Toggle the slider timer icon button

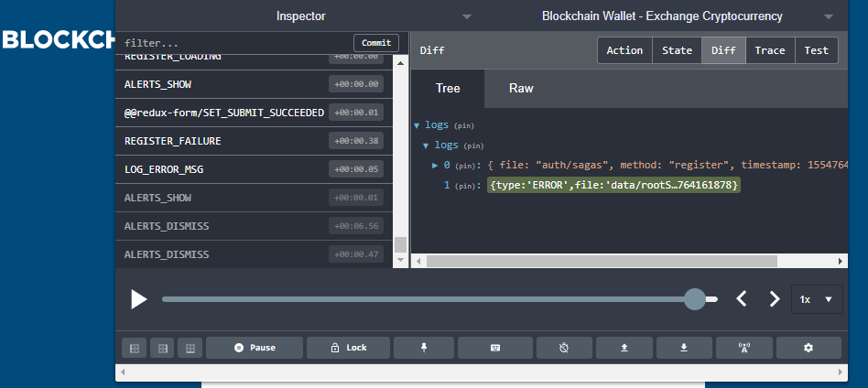[564, 348]
